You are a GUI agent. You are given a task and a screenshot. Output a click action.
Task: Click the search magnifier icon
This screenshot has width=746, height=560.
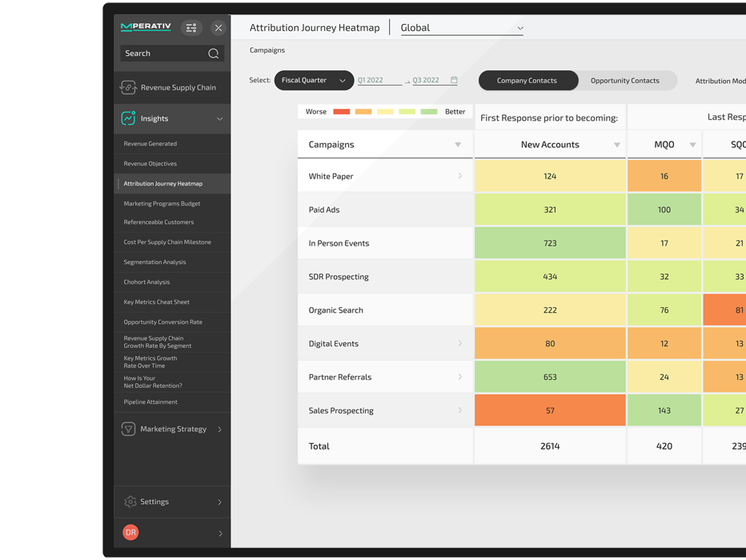[213, 54]
